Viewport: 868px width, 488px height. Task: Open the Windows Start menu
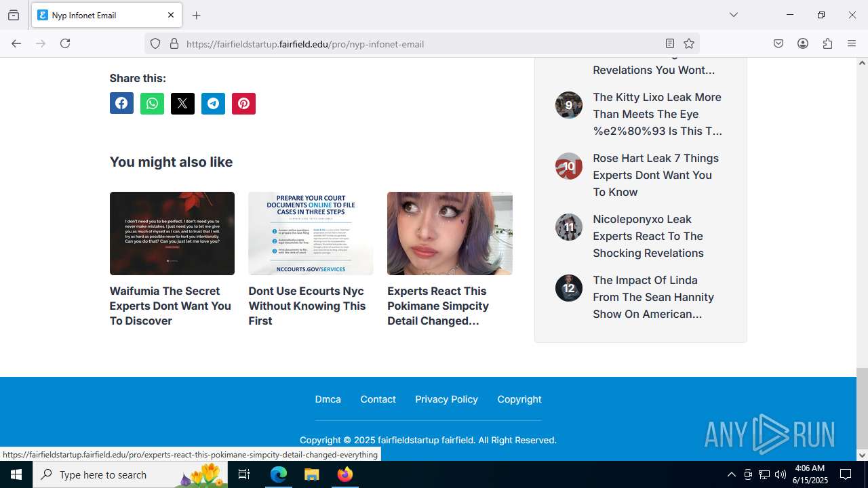tap(16, 474)
